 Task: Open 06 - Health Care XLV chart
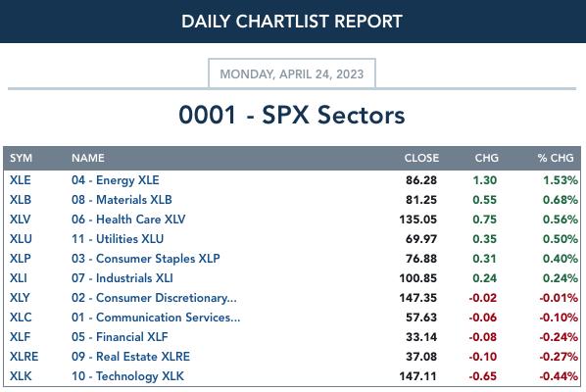pyautogui.click(x=128, y=220)
